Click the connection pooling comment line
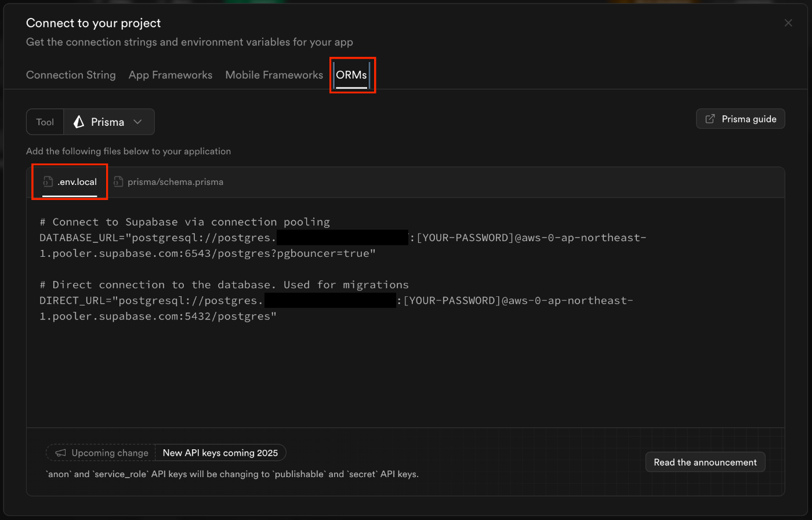Screen dimensions: 812x520 click(184, 222)
